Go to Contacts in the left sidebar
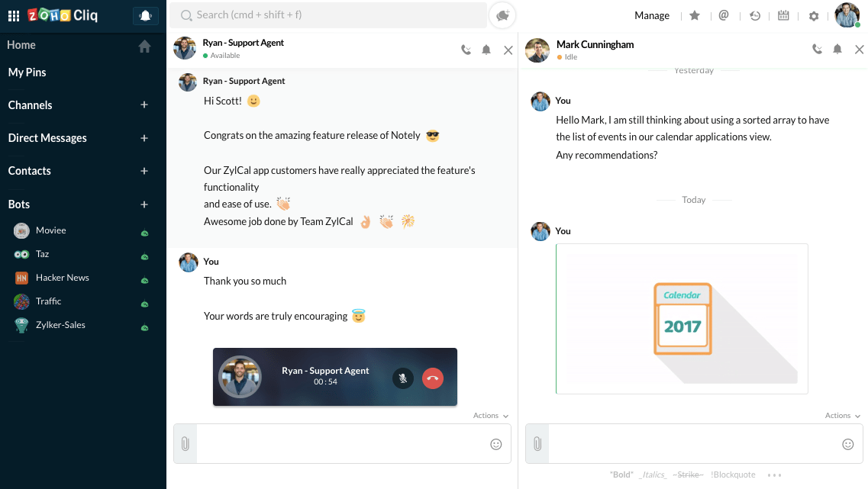 click(x=27, y=171)
